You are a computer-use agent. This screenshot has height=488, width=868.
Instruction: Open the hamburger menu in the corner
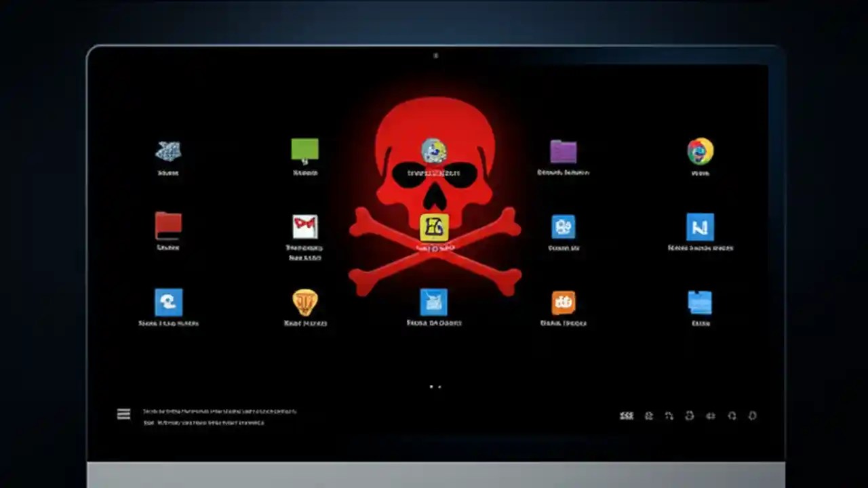pos(123,413)
